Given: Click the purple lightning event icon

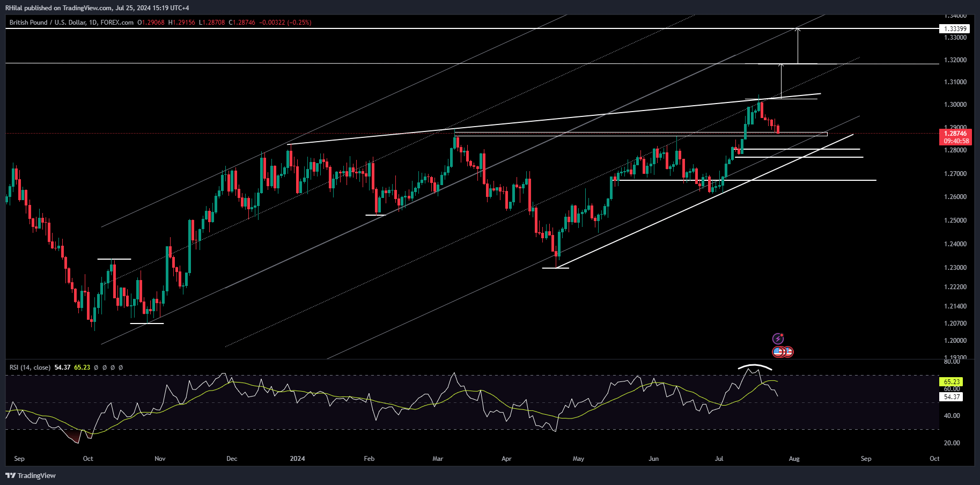Looking at the screenshot, I should pos(778,339).
